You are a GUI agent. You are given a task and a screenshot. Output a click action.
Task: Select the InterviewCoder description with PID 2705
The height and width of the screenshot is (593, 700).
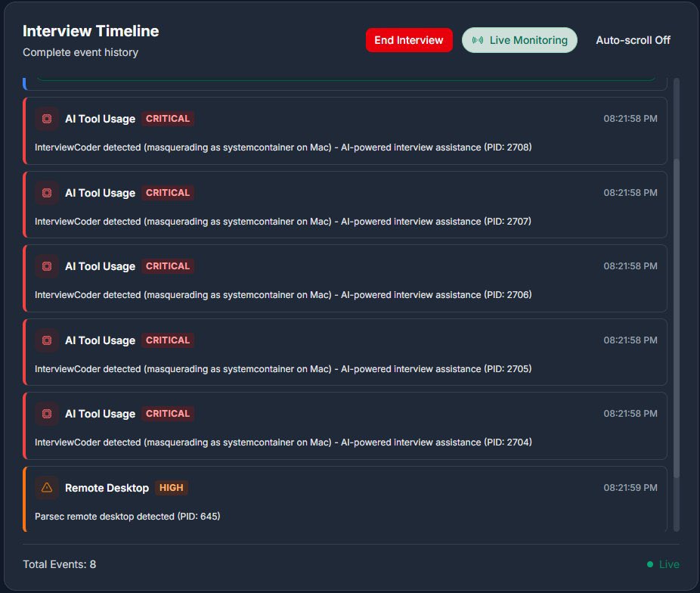(x=283, y=369)
